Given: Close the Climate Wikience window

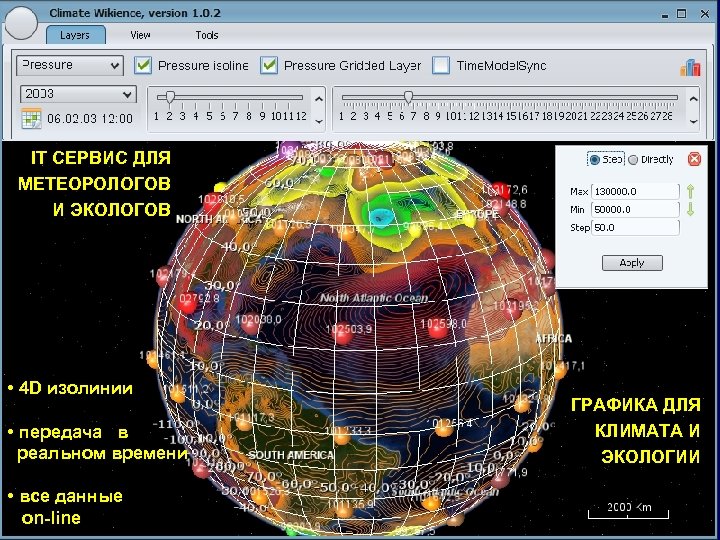Looking at the screenshot, I should [705, 14].
